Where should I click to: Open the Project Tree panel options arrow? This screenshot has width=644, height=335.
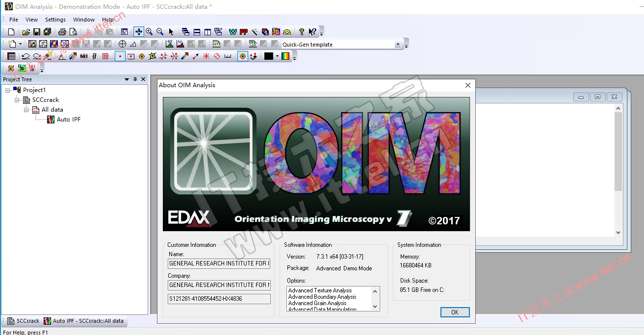pos(127,79)
